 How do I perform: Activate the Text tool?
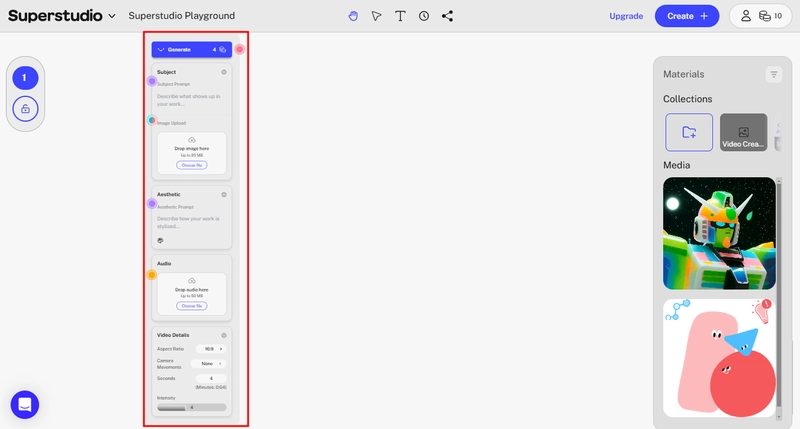401,16
